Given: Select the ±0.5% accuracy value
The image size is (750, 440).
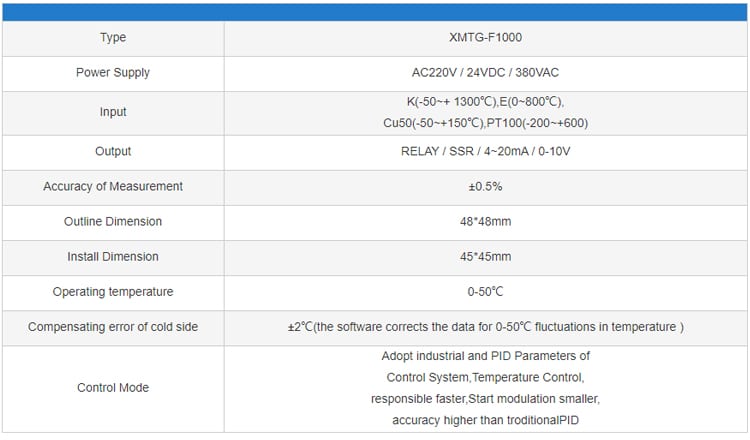Looking at the screenshot, I should point(485,187).
